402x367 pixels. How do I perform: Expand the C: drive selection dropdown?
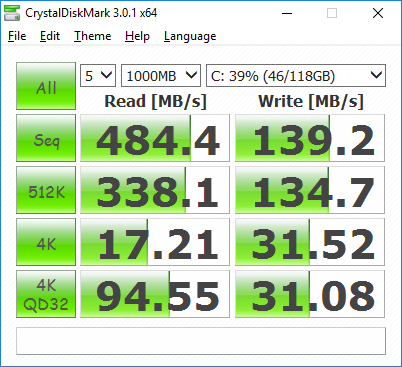click(x=296, y=76)
